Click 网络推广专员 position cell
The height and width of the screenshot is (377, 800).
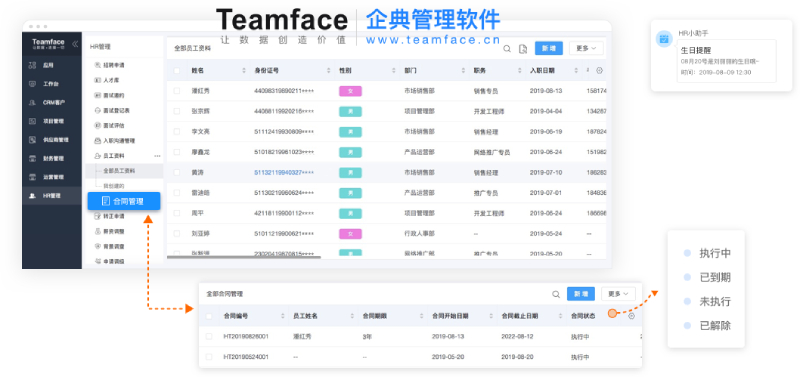click(492, 152)
